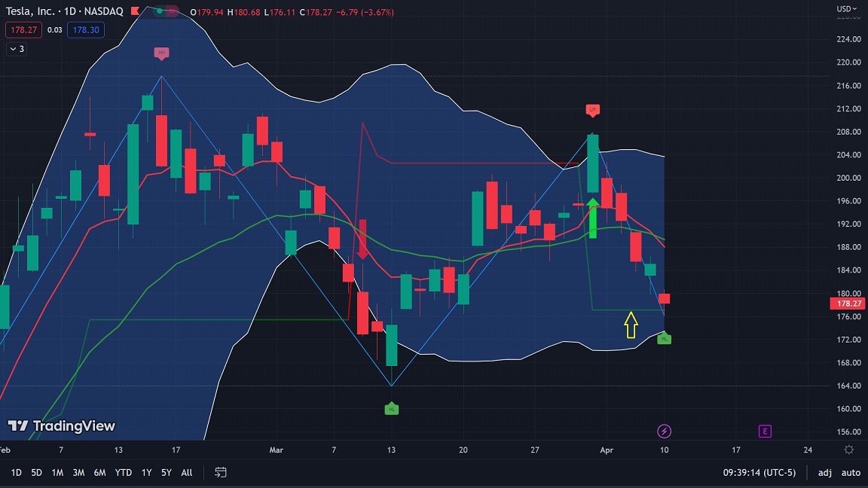Image resolution: width=868 pixels, height=488 pixels.
Task: Click the red LH label marker
Action: point(592,110)
